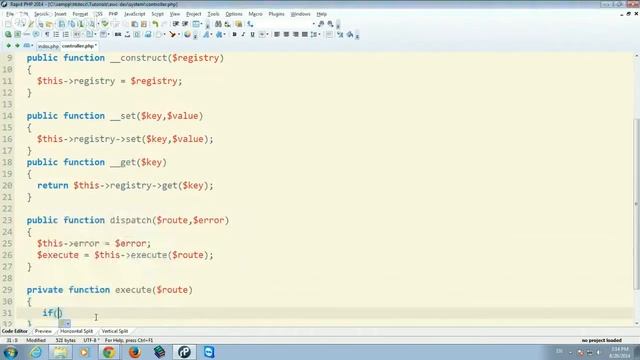Click the '__construct' function name on line 9

[x=138, y=58]
